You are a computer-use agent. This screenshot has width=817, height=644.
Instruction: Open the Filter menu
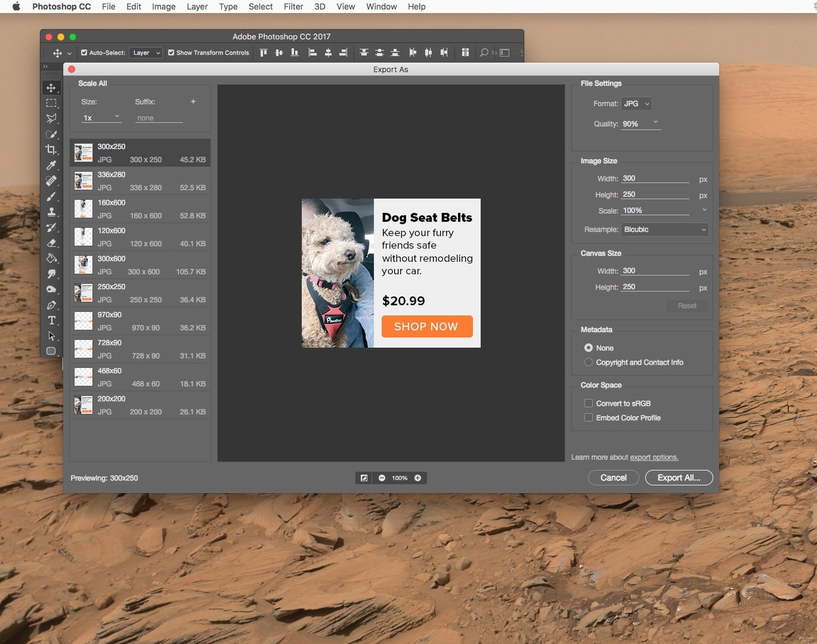tap(293, 7)
